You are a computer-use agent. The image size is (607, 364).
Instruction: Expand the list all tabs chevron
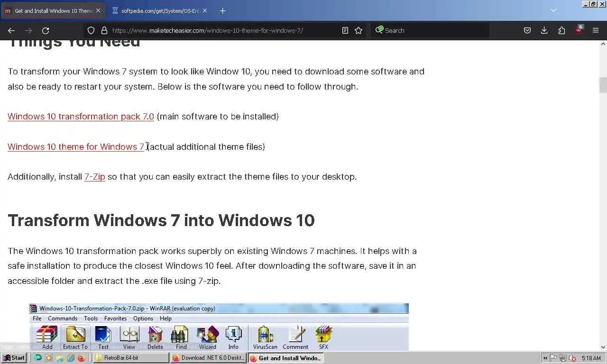point(553,10)
